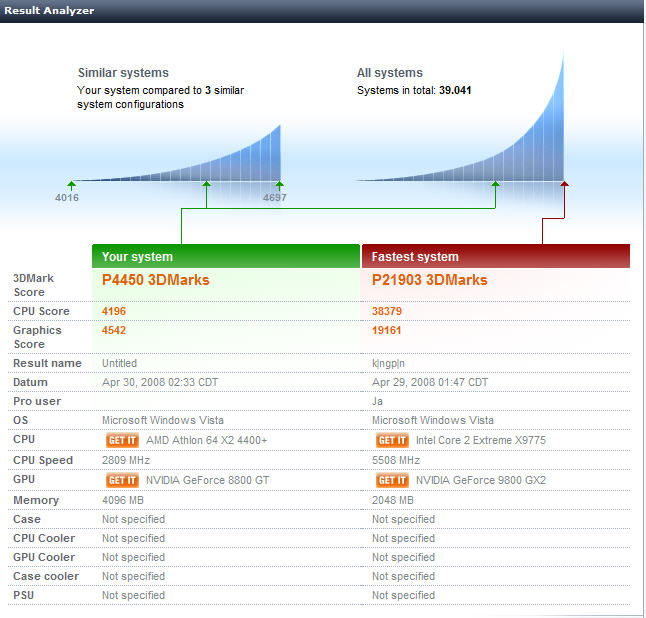Click the Similar systems heading
The height and width of the screenshot is (618, 646).
coord(123,73)
